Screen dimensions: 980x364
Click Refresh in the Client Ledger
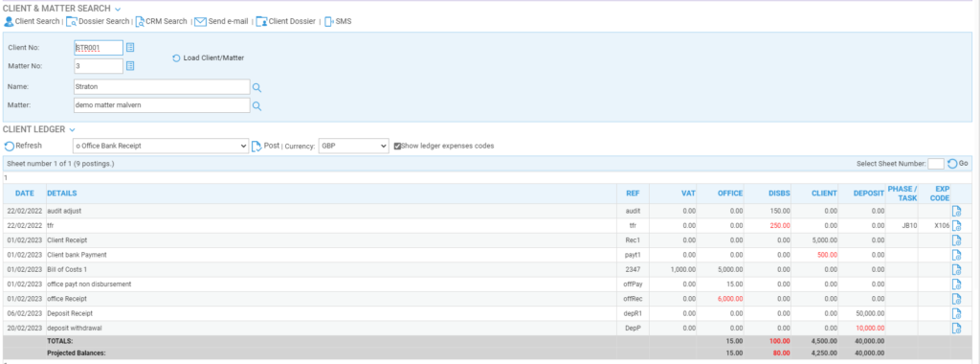[x=23, y=146]
